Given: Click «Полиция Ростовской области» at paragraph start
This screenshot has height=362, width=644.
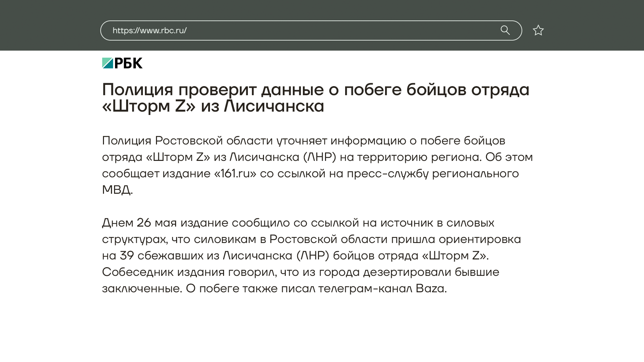Looking at the screenshot, I should click(x=187, y=141).
